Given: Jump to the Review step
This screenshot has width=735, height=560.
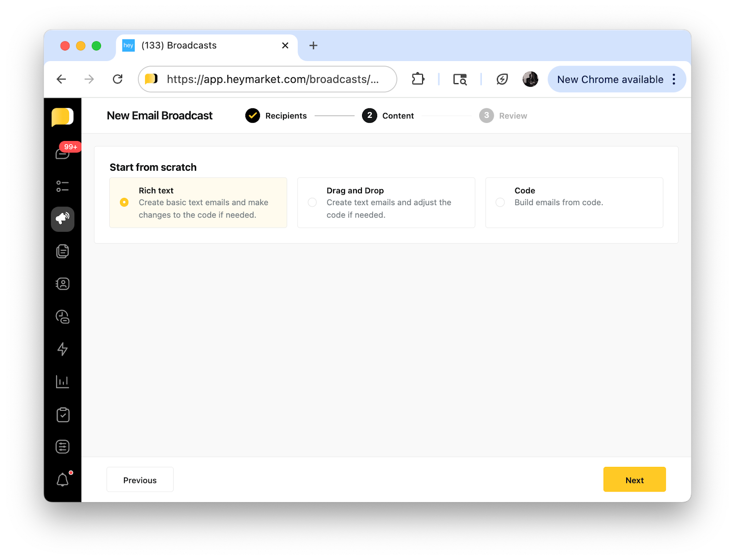Looking at the screenshot, I should click(503, 116).
